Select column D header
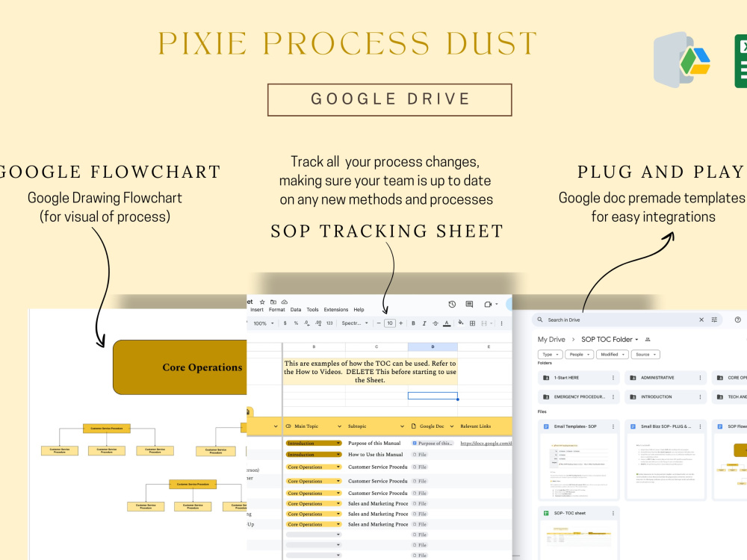Image resolution: width=747 pixels, height=560 pixels. (x=433, y=346)
